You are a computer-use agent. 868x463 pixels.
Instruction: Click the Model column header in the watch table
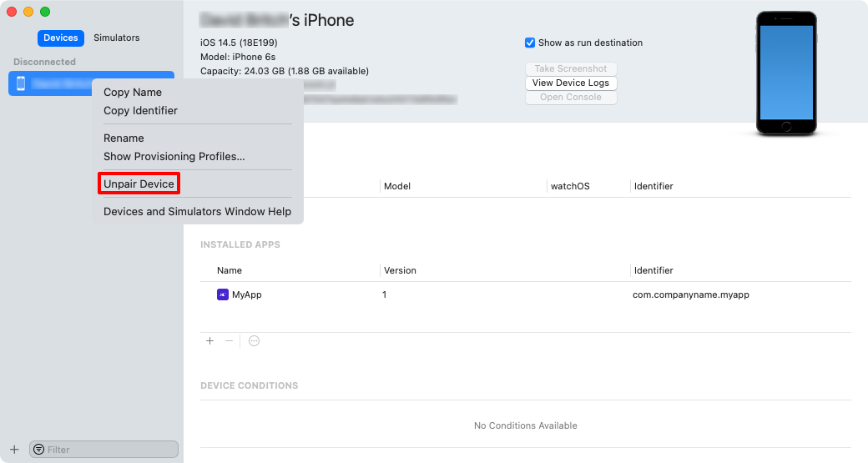tap(397, 186)
